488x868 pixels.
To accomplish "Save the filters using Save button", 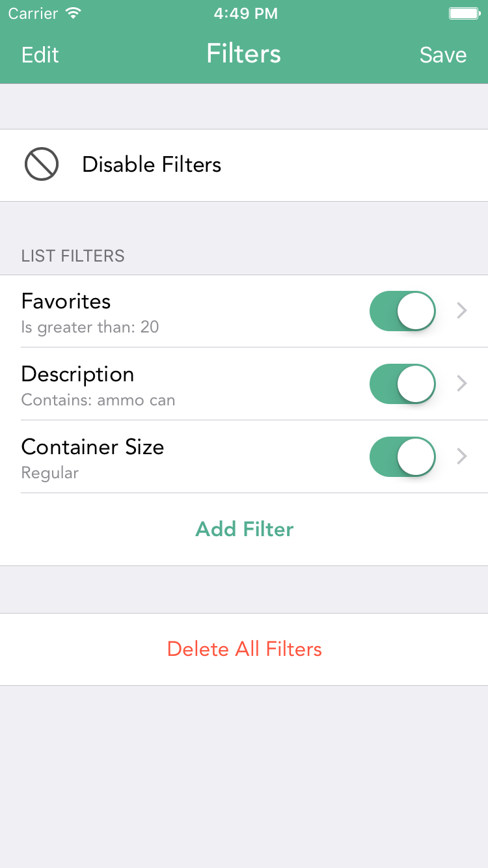I will coord(442,55).
